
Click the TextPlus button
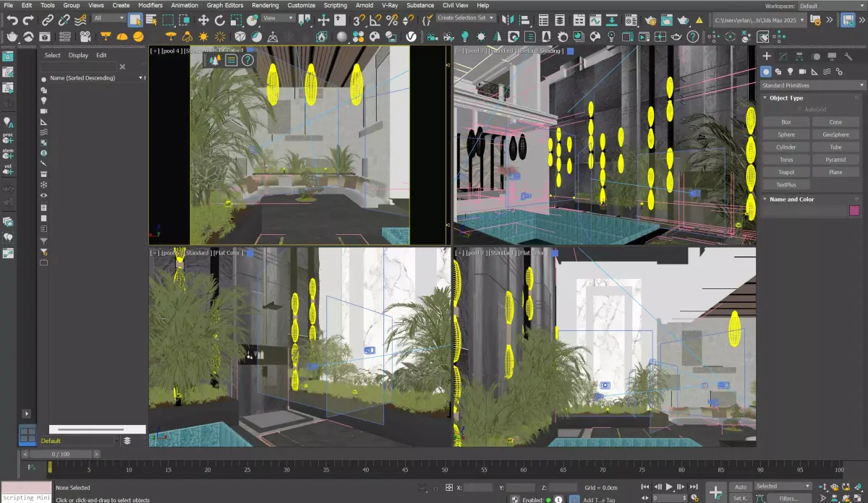[786, 185]
